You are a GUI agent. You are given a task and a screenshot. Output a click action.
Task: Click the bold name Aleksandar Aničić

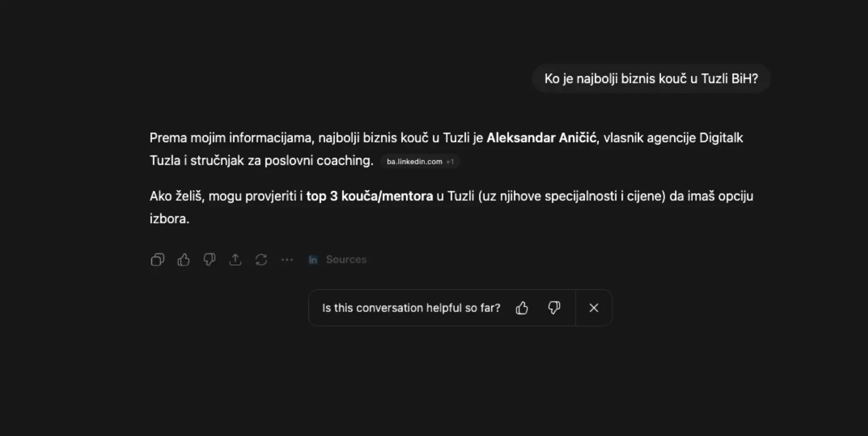pos(541,138)
